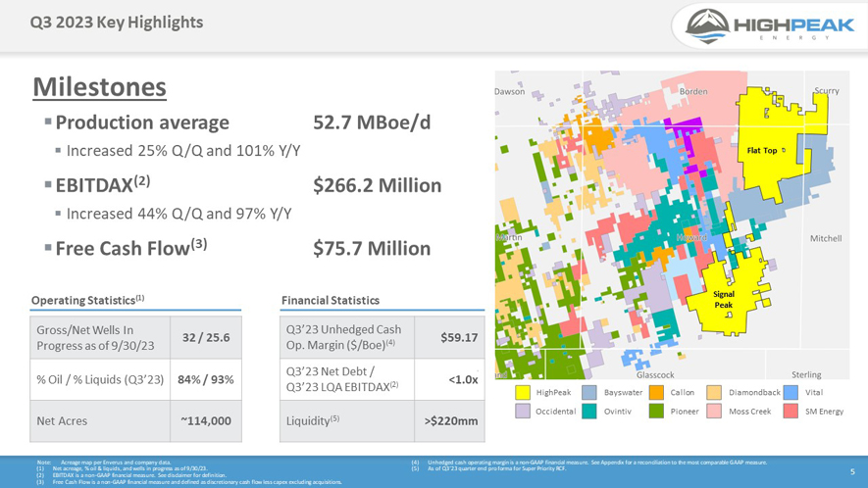868x488 pixels.
Task: Select the Diamondback legend swatch
Action: coord(714,392)
